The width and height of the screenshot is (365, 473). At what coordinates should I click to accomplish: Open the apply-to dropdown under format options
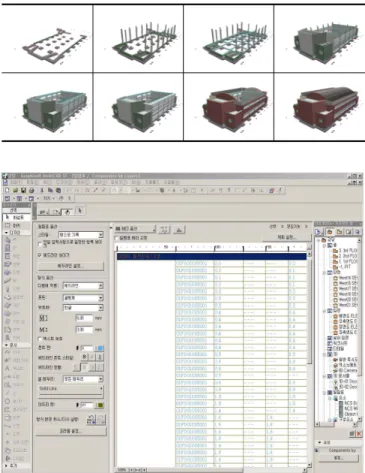coord(83,286)
